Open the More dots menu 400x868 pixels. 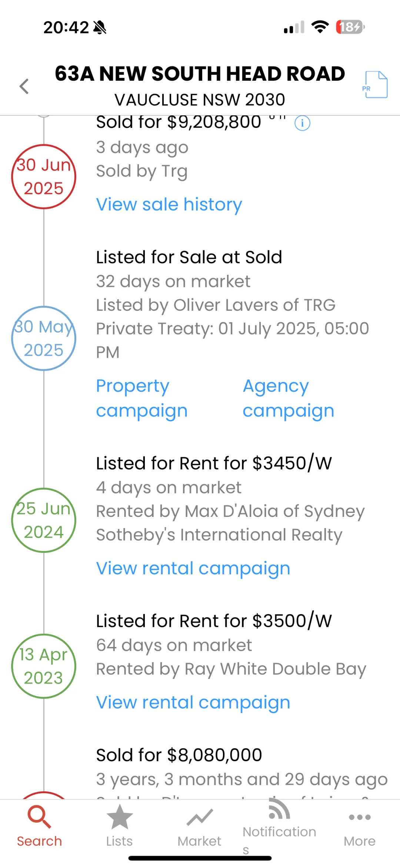[360, 817]
